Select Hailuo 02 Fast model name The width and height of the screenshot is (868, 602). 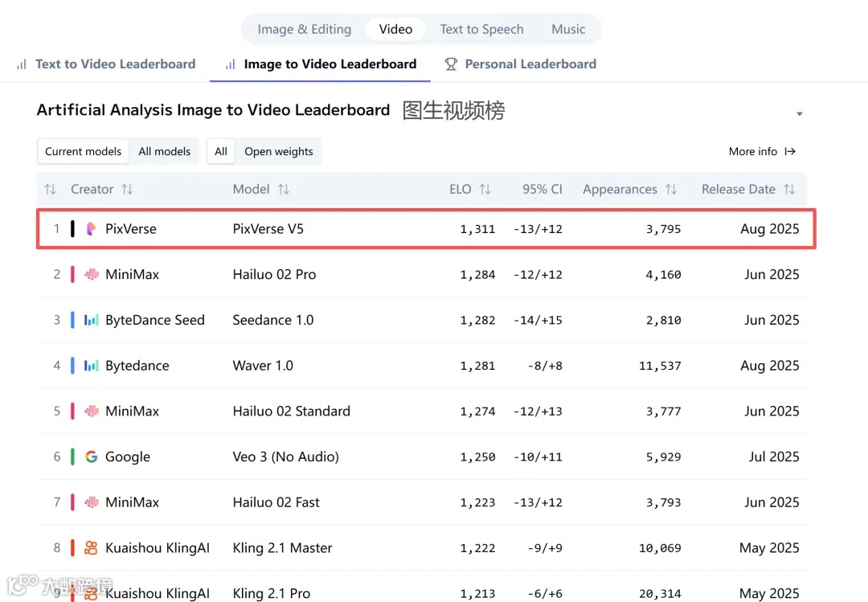[276, 502]
